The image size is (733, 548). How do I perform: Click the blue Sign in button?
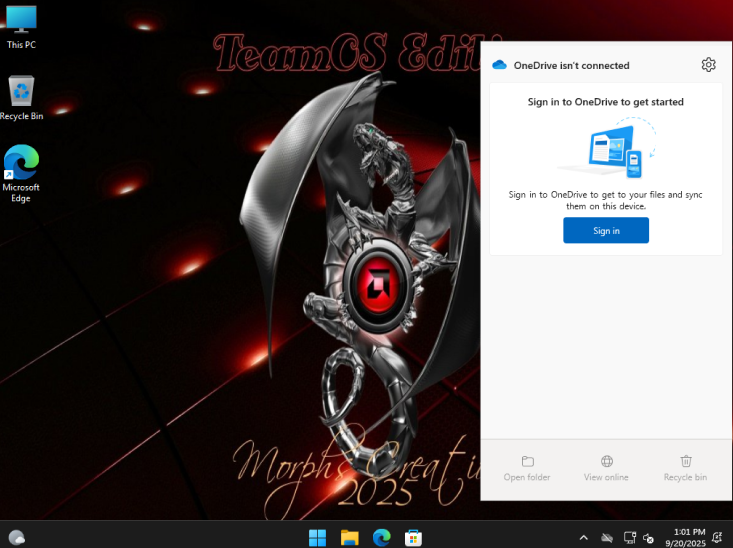click(x=606, y=230)
